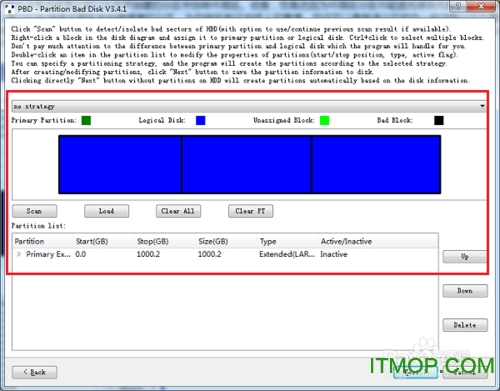Move partition Down in the list
This screenshot has width=500, height=391.
[x=465, y=291]
